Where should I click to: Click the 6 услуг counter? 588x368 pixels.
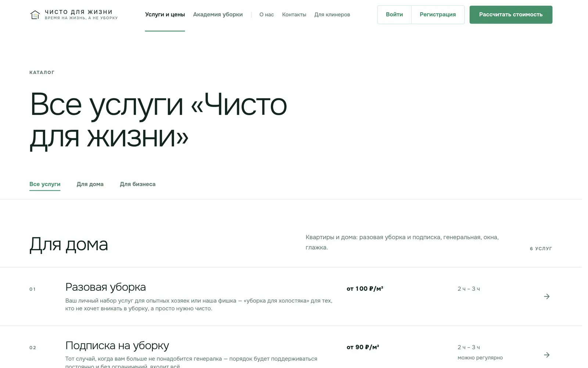[541, 249]
